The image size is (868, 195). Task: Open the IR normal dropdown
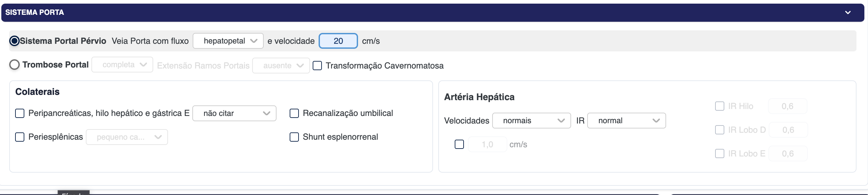click(626, 121)
